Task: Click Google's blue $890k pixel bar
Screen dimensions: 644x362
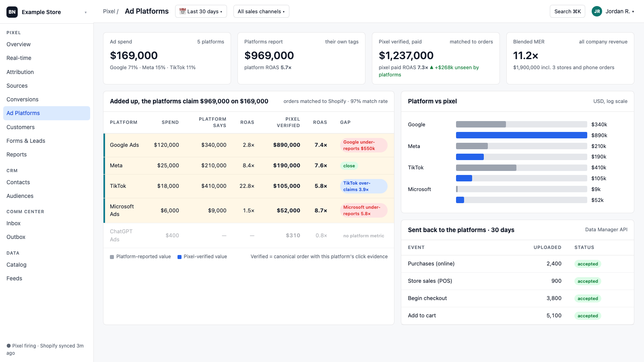Action: click(x=521, y=135)
